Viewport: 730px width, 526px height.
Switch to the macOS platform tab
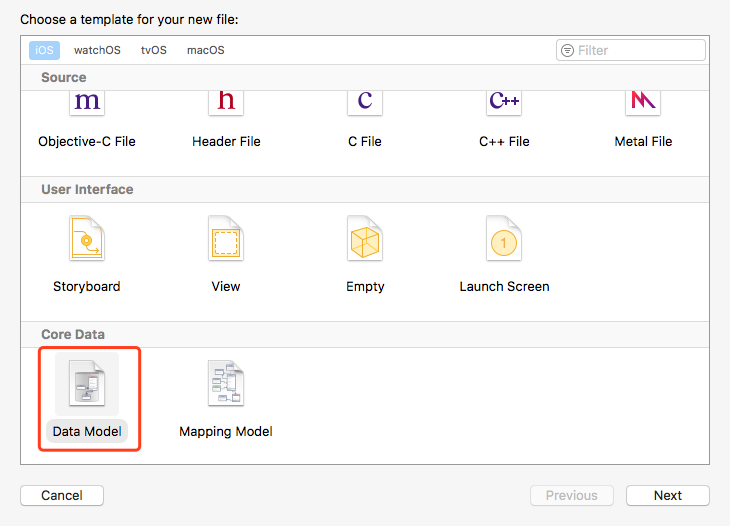point(206,50)
